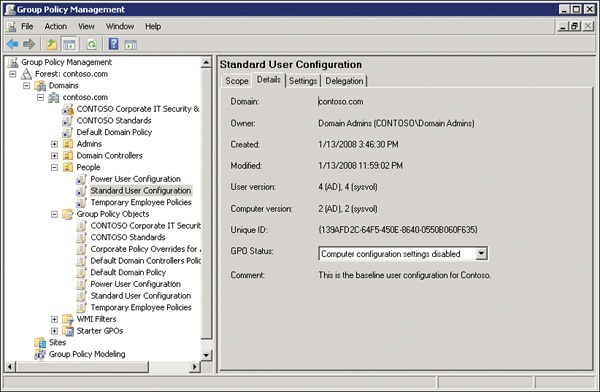600x392 pixels.
Task: Click the Comment text about baseline user configuration
Action: 404,275
